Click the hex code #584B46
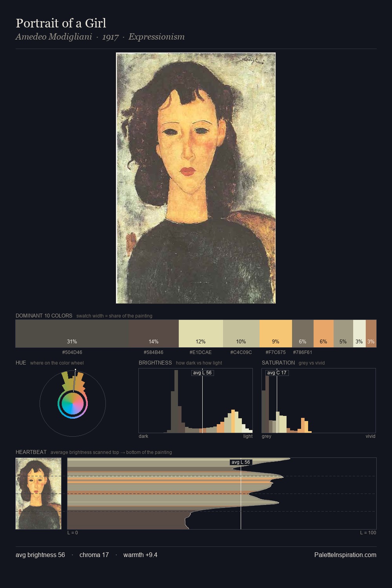 coord(153,352)
